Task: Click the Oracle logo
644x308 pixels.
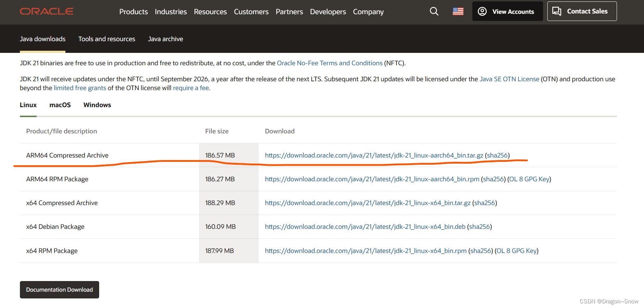Action: pyautogui.click(x=47, y=11)
